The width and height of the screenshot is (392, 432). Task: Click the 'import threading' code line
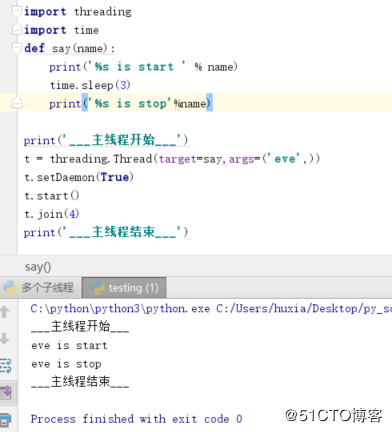pos(78,12)
